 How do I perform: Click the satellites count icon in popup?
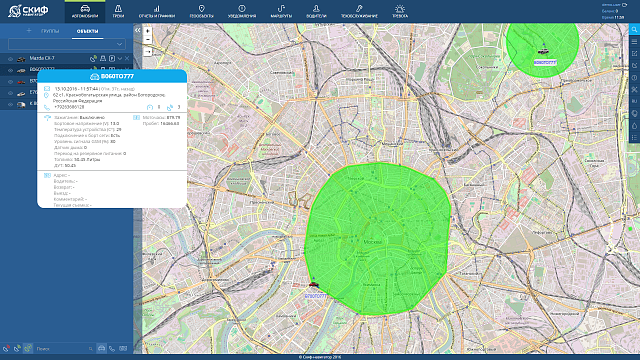[170, 107]
